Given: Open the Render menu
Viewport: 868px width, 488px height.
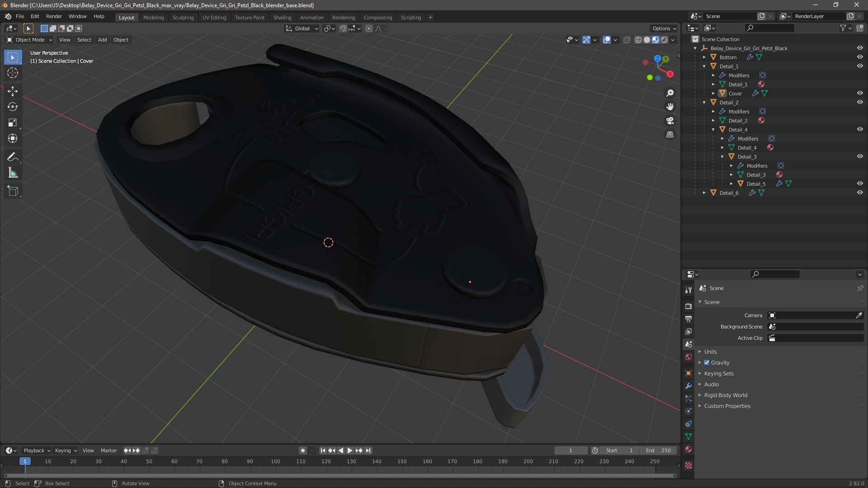Looking at the screenshot, I should tap(54, 16).
